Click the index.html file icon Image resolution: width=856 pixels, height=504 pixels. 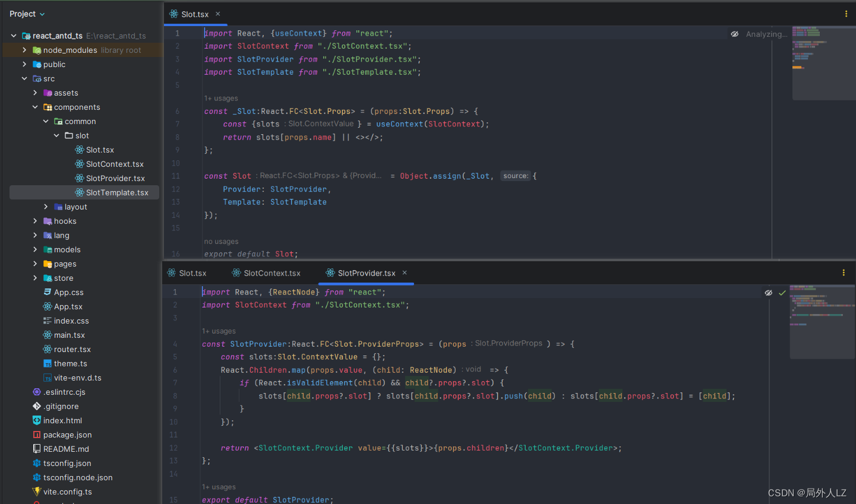coord(37,420)
